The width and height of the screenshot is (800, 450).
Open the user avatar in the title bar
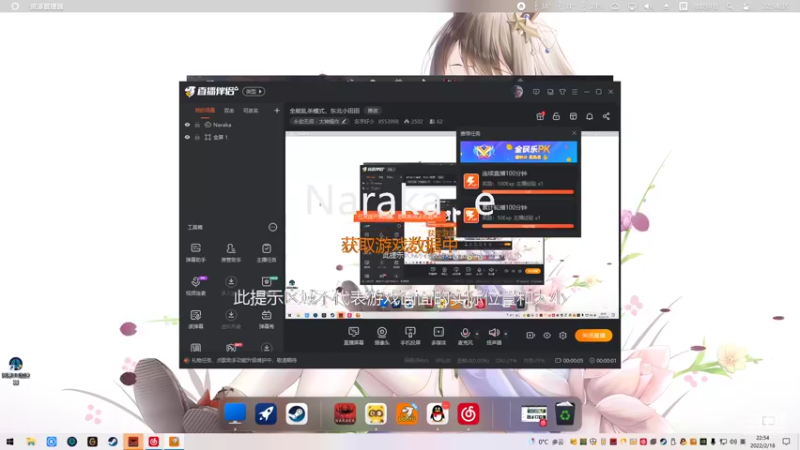(517, 92)
